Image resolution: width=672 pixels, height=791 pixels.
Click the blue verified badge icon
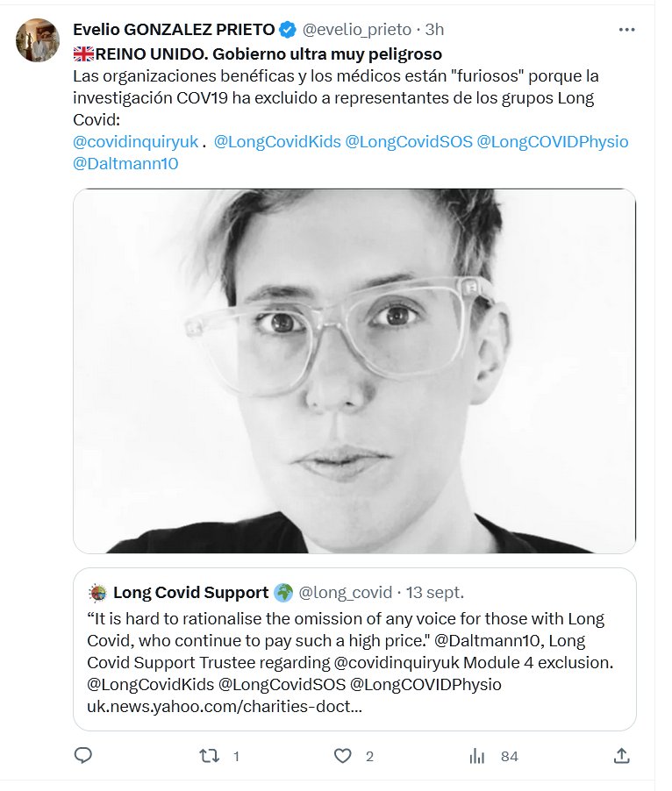coord(288,30)
